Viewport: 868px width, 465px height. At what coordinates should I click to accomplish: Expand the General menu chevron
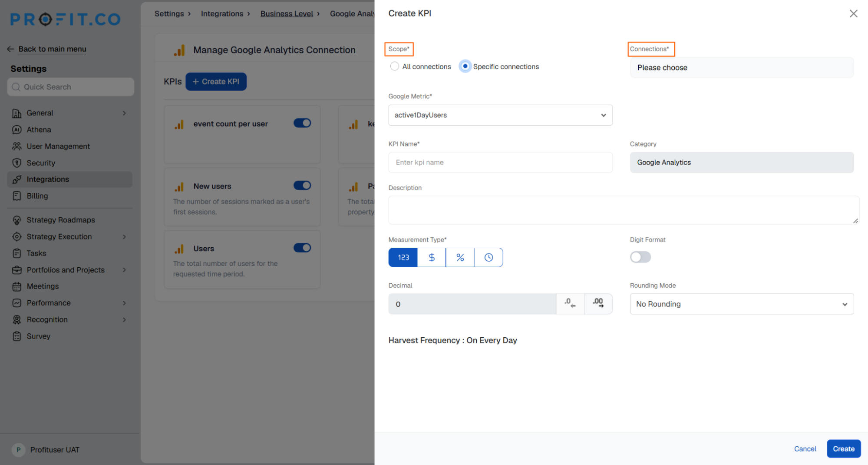(124, 113)
